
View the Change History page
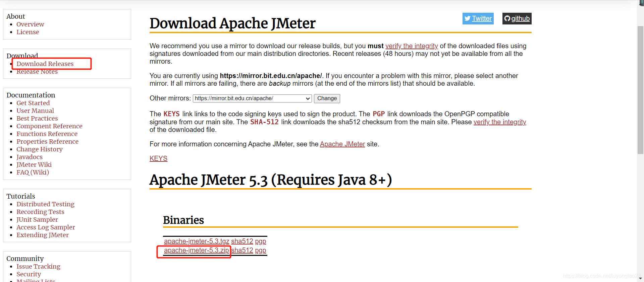(x=40, y=149)
